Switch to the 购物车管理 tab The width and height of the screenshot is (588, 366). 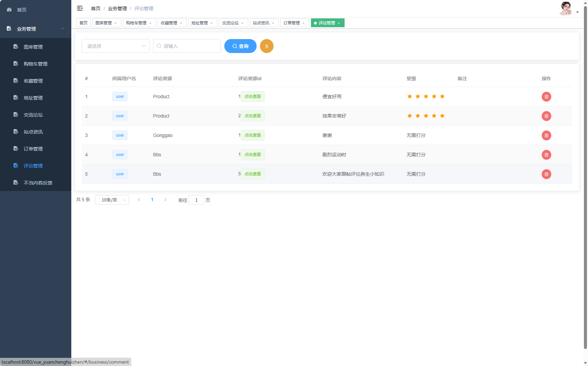pyautogui.click(x=136, y=23)
